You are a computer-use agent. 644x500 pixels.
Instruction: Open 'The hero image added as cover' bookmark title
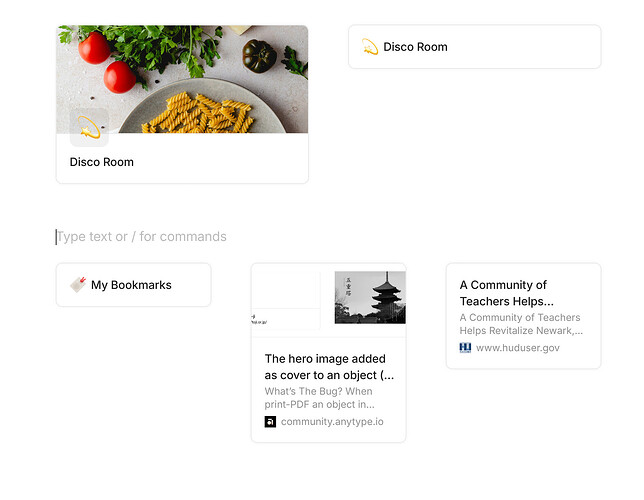click(329, 367)
